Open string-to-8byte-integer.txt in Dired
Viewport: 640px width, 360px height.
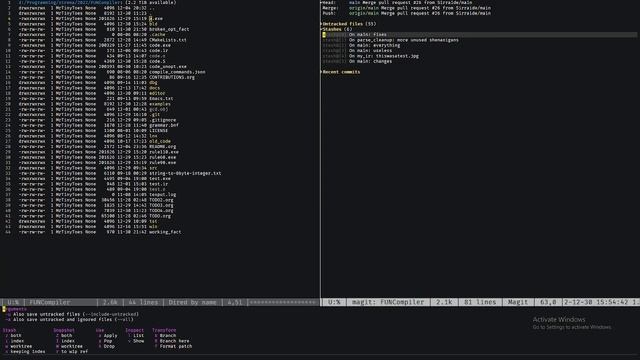tap(185, 173)
